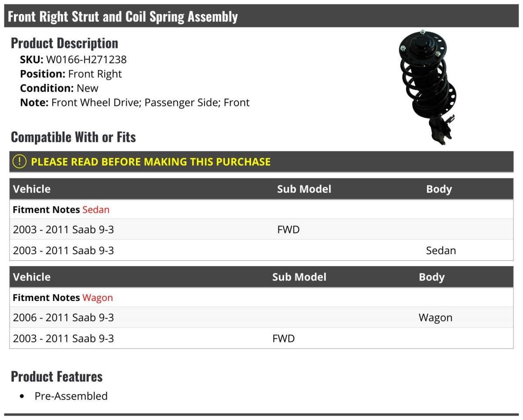Click the Front Right Strut and Coil Spring Assembly title
This screenshot has width=523, height=420.
[123, 17]
